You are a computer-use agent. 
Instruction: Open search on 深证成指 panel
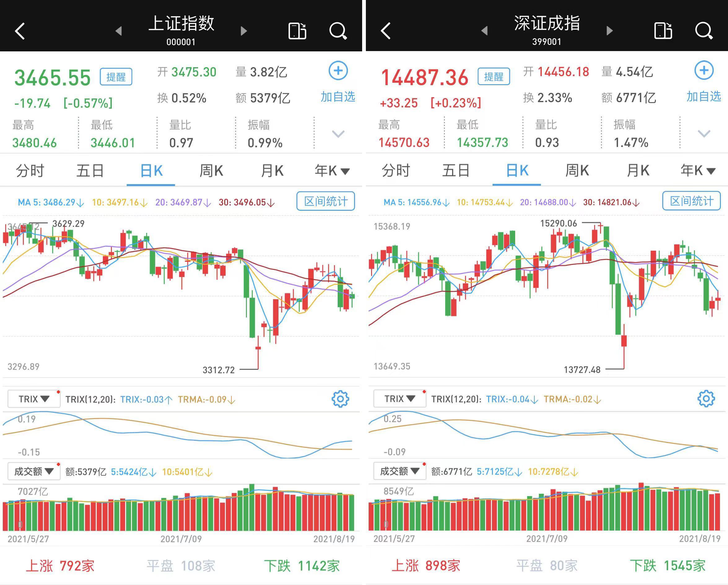704,31
